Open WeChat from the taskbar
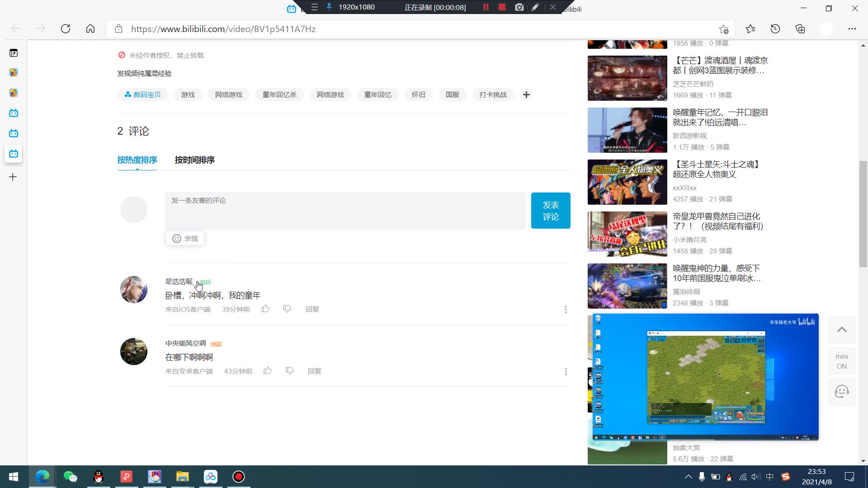This screenshot has width=868, height=488. 70,477
